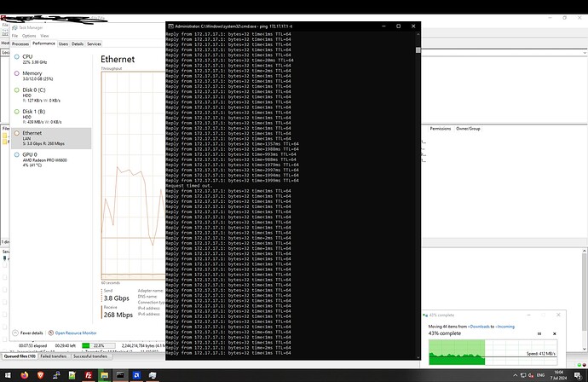
Task: Select Memory in the performance sidebar
Action: [43, 77]
